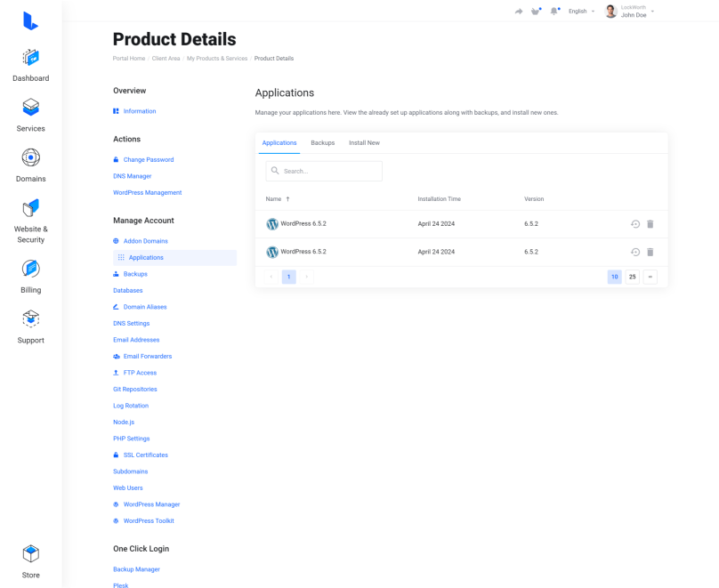The image size is (719, 588).
Task: Click the Installation Time column header
Action: click(440, 199)
